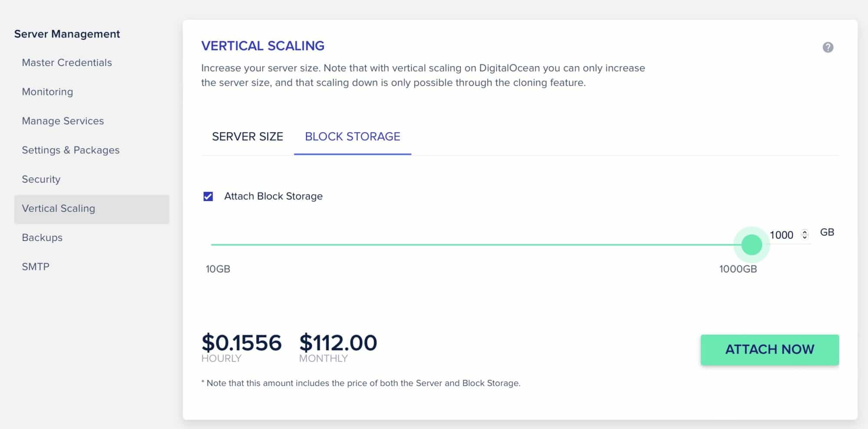Click the 10GB minimum slider label

click(x=218, y=269)
